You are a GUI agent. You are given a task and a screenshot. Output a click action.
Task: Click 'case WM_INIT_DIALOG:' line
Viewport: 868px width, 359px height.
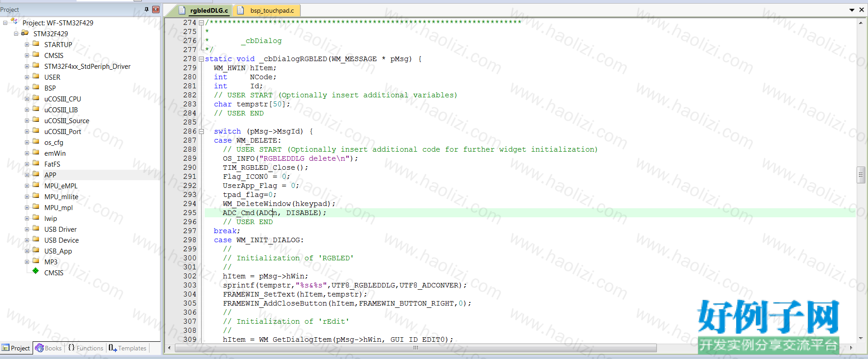[x=259, y=240]
